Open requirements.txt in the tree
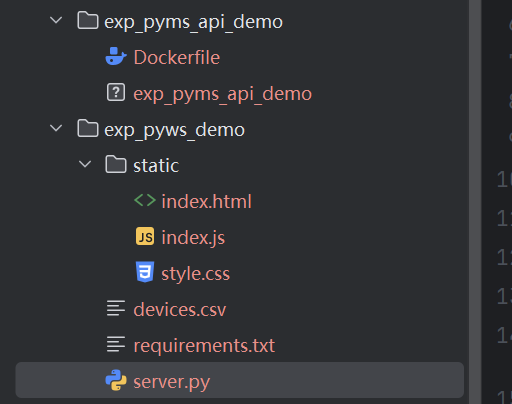Viewport: 512px width, 404px height. point(204,345)
